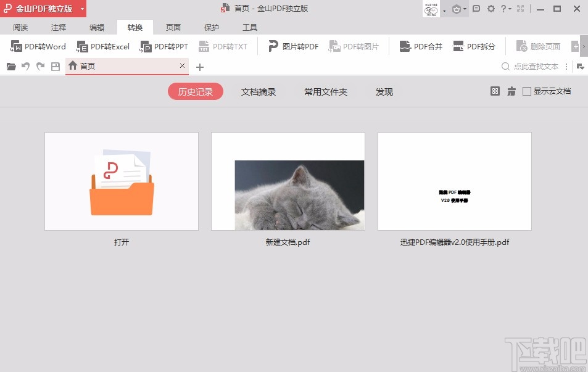Clear history with the broom icon
588x372 pixels.
point(511,91)
